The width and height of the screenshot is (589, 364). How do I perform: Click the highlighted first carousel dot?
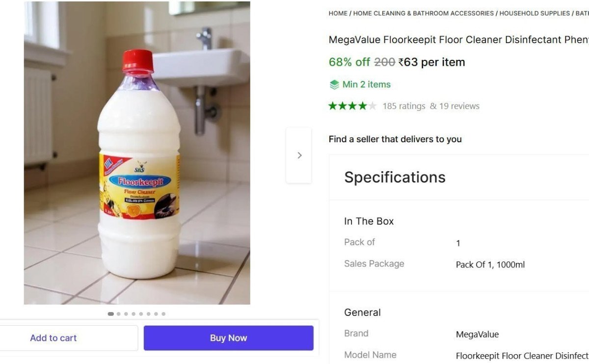pos(110,313)
